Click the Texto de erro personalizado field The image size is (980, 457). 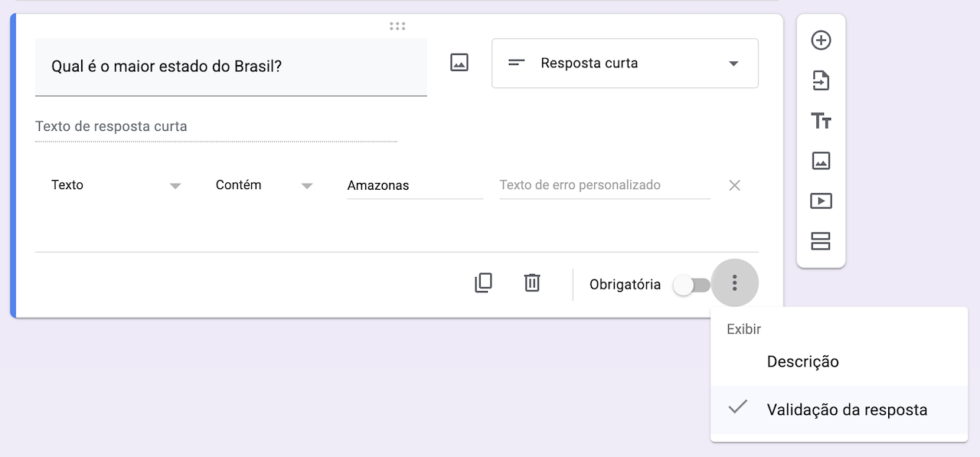tap(604, 185)
